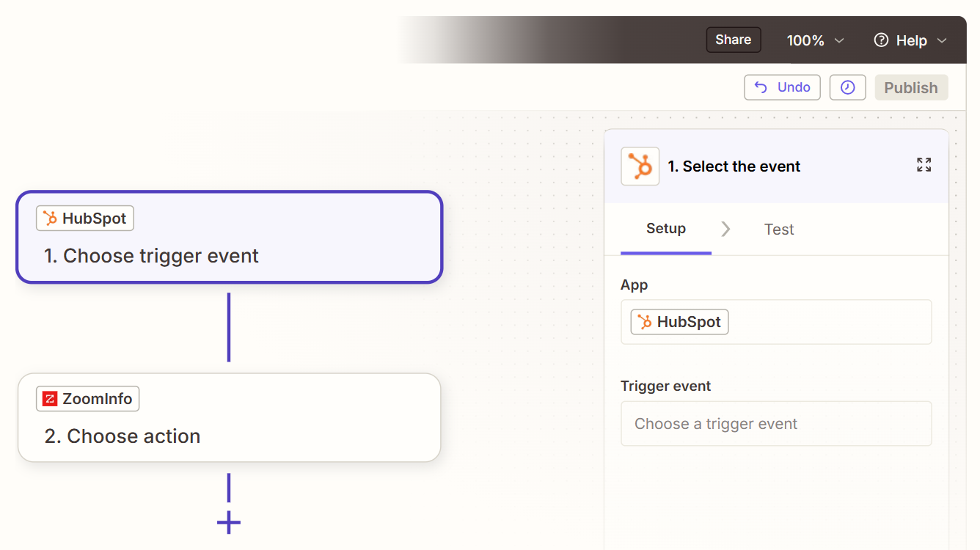The image size is (980, 550).
Task: Open version history clock icon
Action: click(x=847, y=87)
